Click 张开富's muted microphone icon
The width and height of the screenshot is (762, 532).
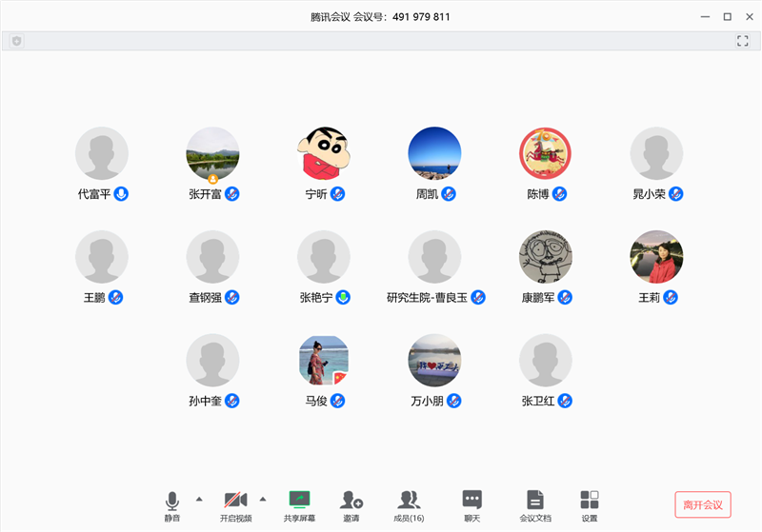tap(231, 194)
